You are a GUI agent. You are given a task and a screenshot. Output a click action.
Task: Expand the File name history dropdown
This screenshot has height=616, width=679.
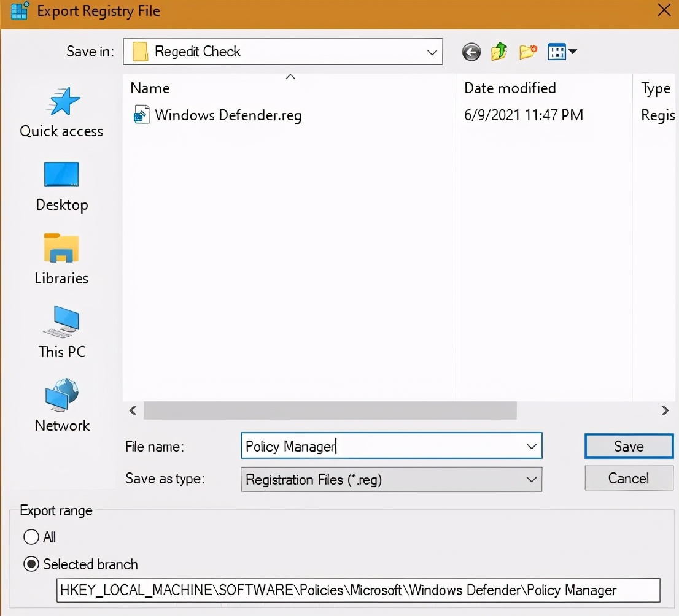tap(532, 446)
